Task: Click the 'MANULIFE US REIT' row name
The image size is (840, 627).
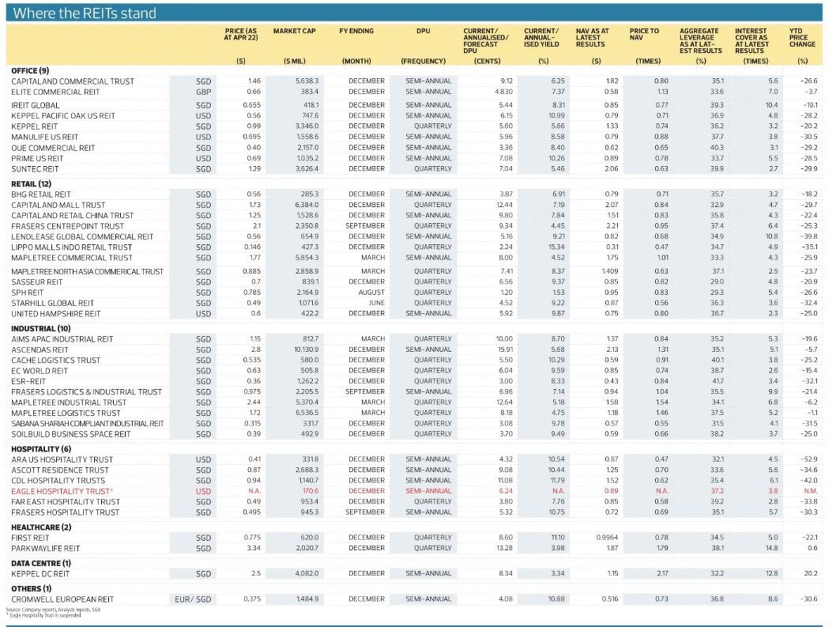Action: 44,138
